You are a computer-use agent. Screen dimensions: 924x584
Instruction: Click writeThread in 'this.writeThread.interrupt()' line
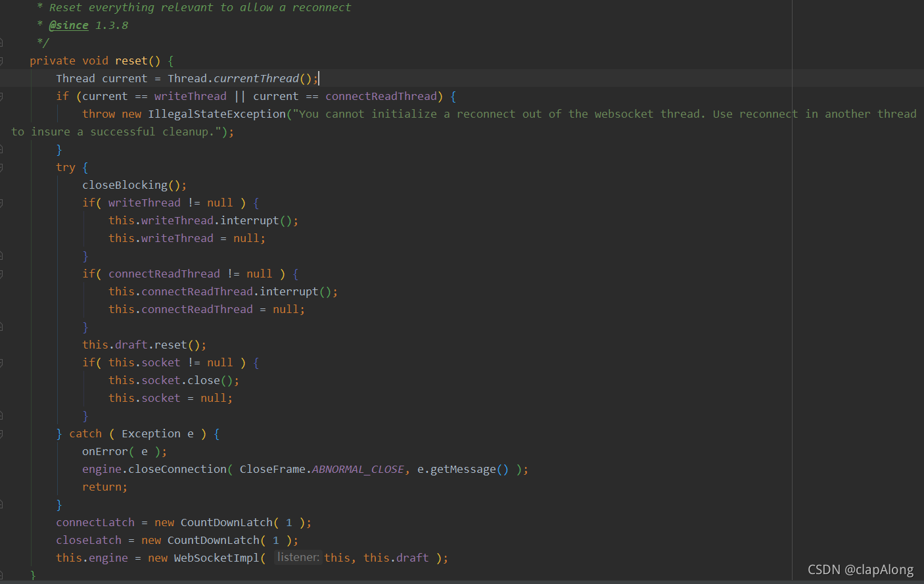tap(177, 220)
